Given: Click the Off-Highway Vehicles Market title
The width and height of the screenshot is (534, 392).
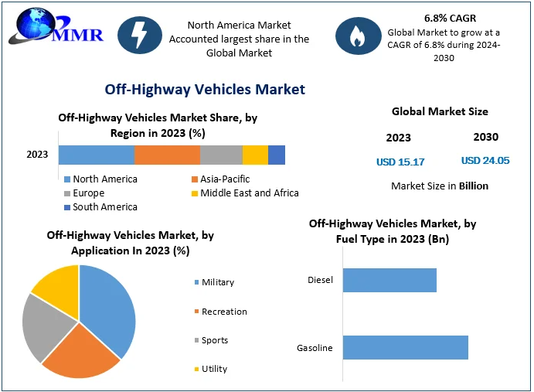Looking at the screenshot, I should click(x=205, y=90).
